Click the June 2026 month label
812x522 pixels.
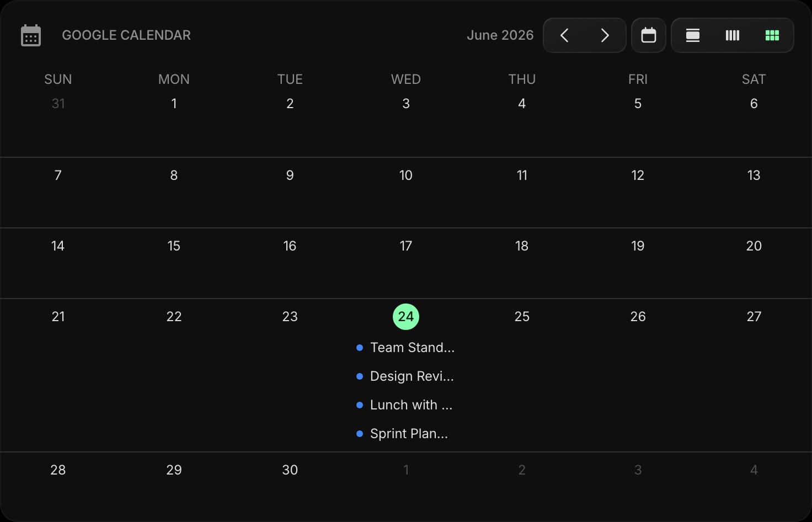[x=500, y=35]
